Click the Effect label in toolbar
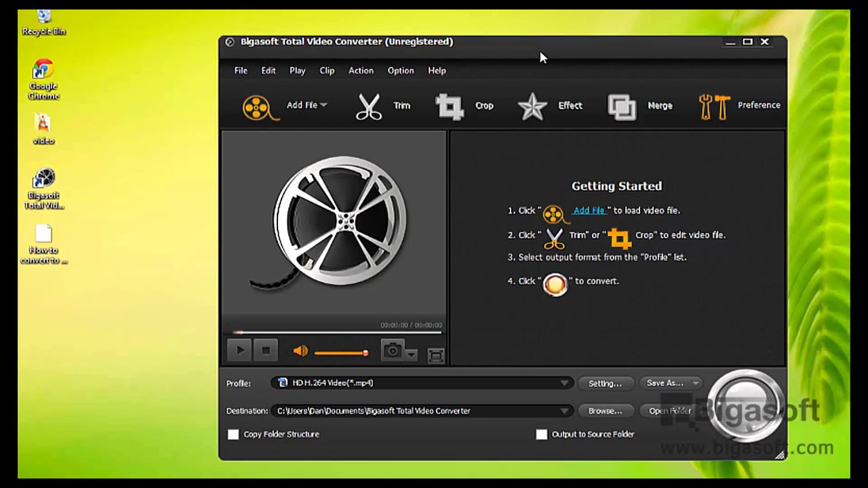Screen dimensions: 868x488 570,106
